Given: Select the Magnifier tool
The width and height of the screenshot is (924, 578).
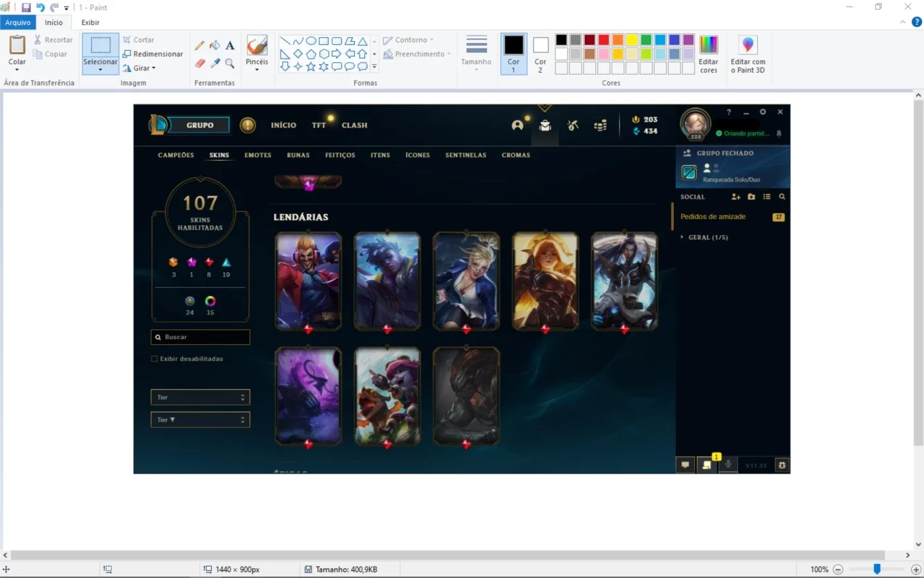Looking at the screenshot, I should (x=230, y=63).
